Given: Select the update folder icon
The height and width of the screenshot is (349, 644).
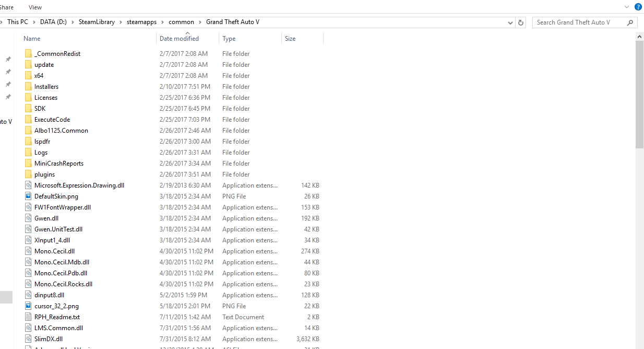Looking at the screenshot, I should 28,64.
